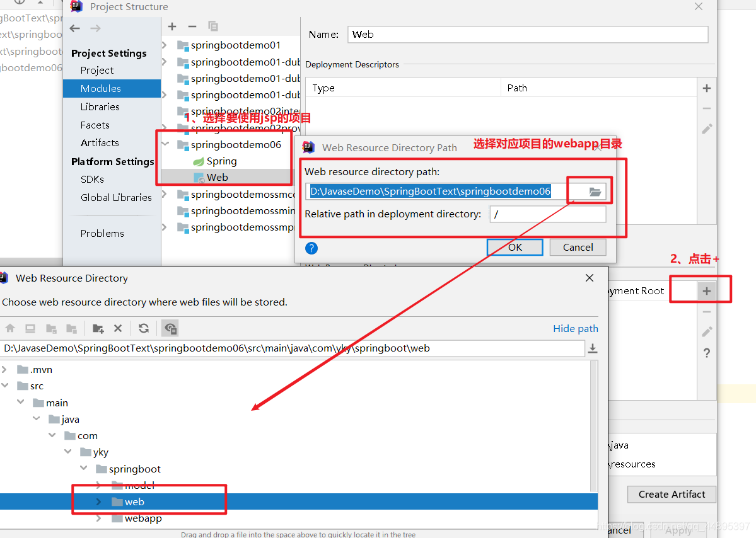The width and height of the screenshot is (756, 538).
Task: Click Cancel in Web Resource Directory Path dialog
Action: 578,248
